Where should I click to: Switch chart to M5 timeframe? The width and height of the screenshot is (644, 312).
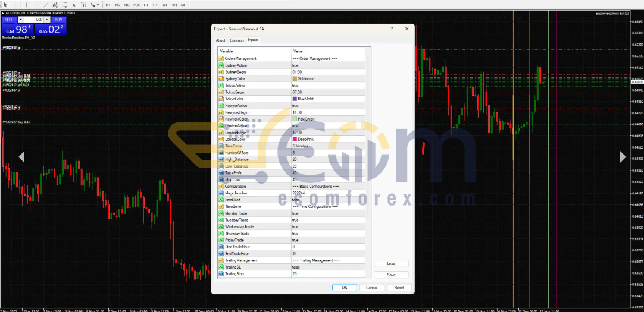coord(117,5)
